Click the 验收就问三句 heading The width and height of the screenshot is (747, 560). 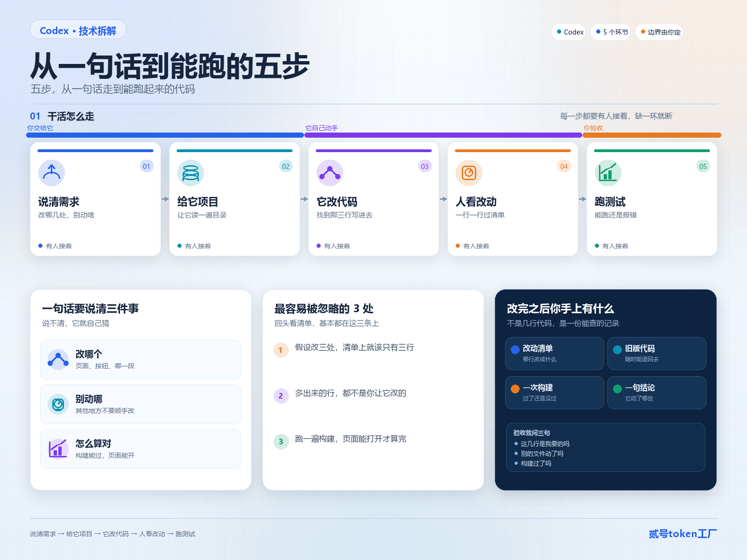click(532, 433)
